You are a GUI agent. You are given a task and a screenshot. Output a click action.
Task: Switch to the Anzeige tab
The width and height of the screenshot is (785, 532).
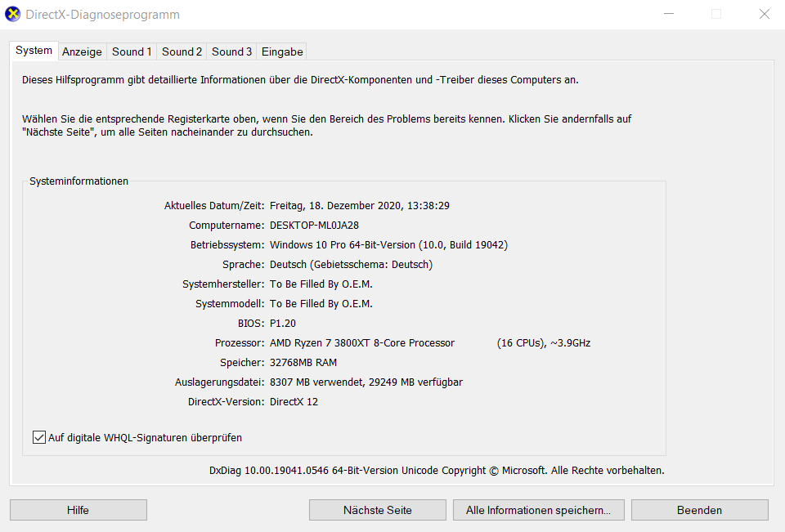pyautogui.click(x=82, y=51)
